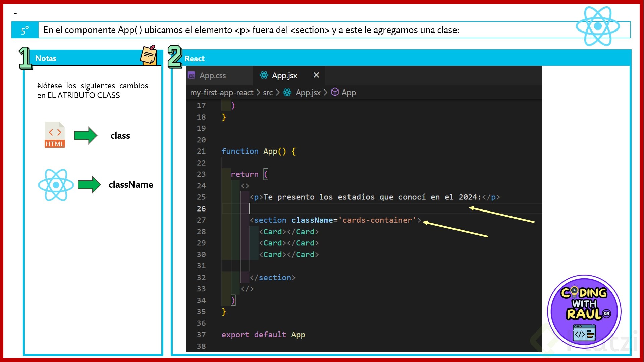Viewport: 644px width, 362px height.
Task: Select the App.jsx tab
Action: pos(284,76)
